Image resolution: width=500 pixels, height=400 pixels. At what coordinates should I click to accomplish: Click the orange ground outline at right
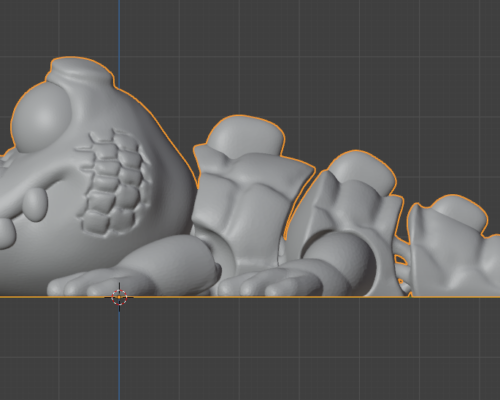[x=457, y=296]
